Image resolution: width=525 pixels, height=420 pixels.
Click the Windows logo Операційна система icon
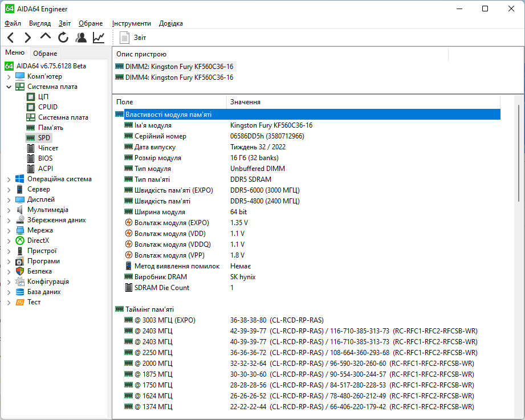pyautogui.click(x=20, y=179)
